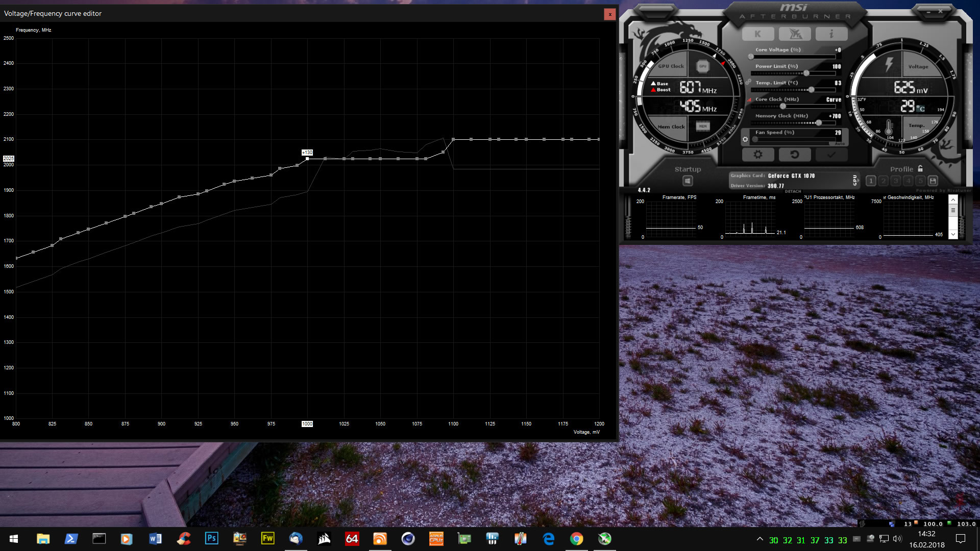This screenshot has height=551, width=980.
Task: Show hidden system tray icons chevron
Action: point(759,539)
